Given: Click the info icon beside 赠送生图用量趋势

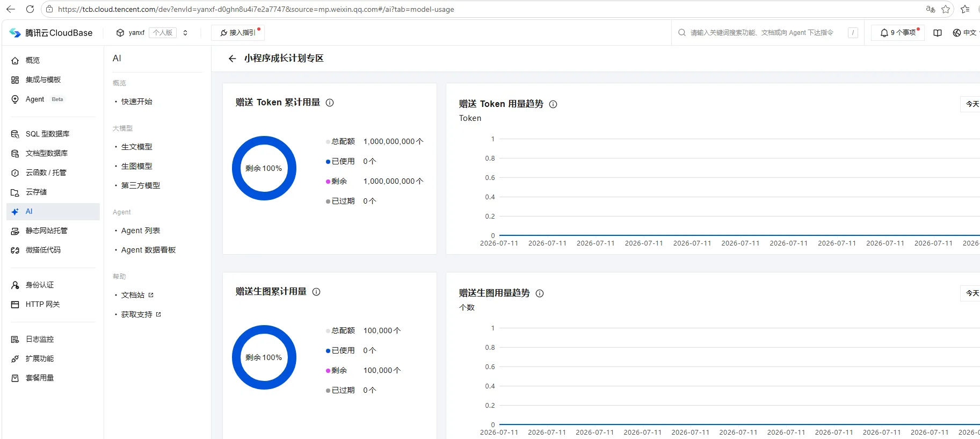Looking at the screenshot, I should point(540,293).
